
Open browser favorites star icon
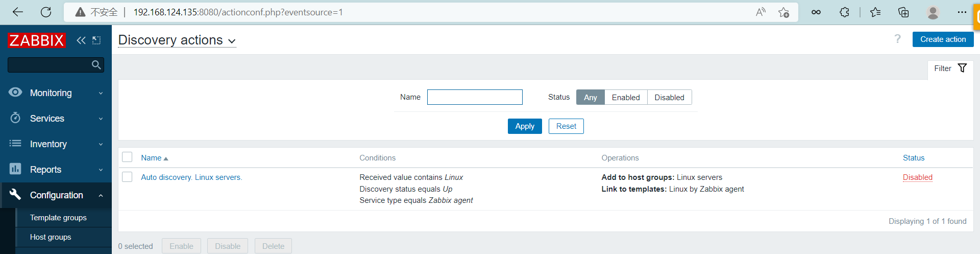[875, 12]
